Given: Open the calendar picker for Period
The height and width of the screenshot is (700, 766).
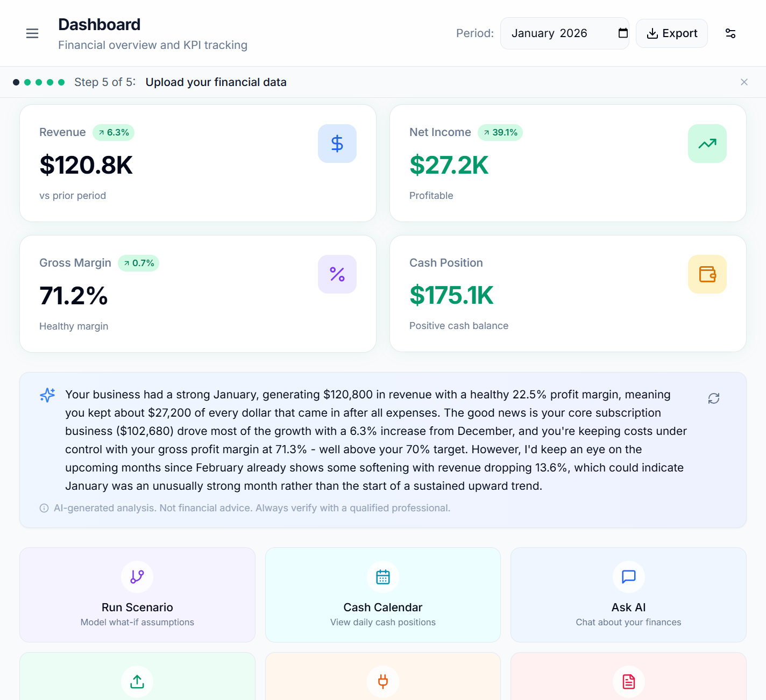Looking at the screenshot, I should click(x=622, y=33).
